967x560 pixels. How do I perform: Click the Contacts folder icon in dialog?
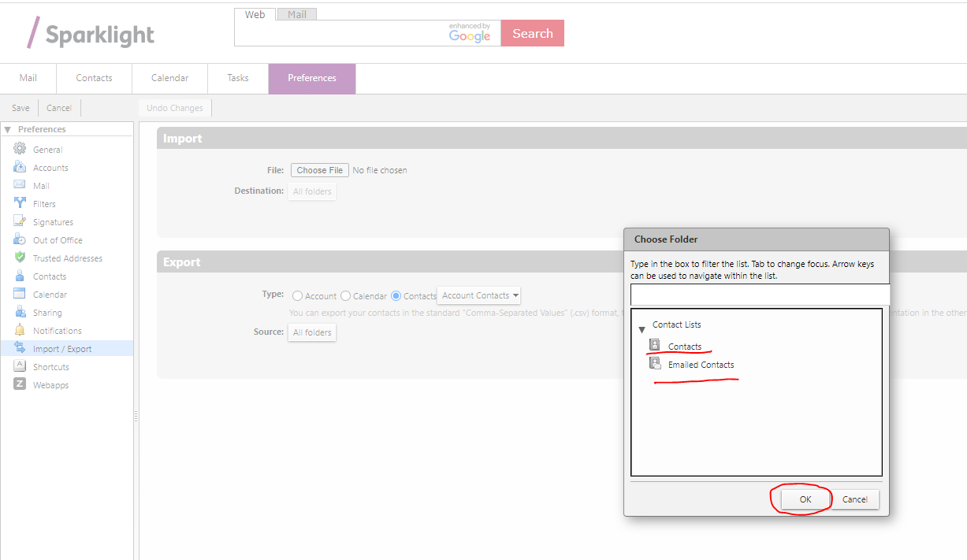(x=655, y=345)
